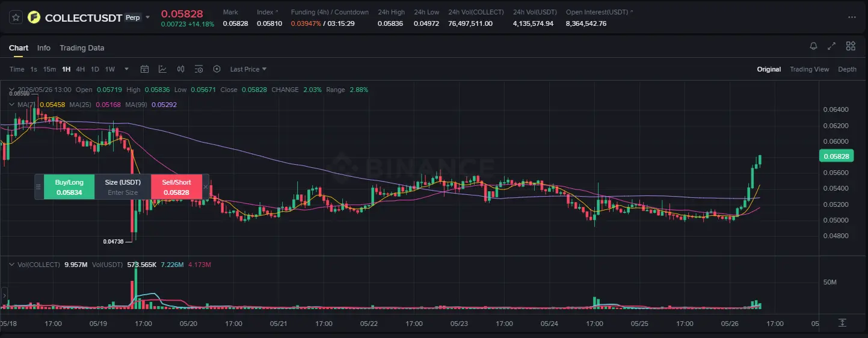Switch the chart to Trading View mode
The height and width of the screenshot is (338, 868).
point(809,69)
